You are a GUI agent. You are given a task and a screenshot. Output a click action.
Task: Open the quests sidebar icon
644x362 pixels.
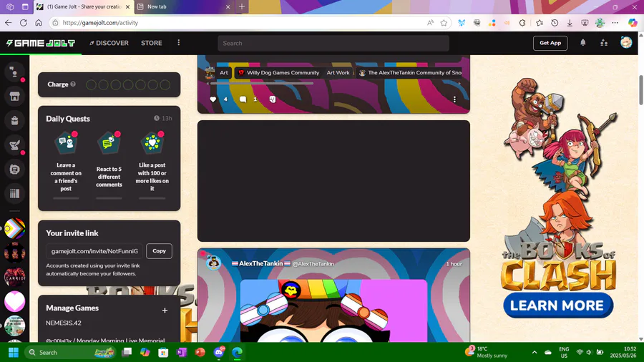(14, 145)
